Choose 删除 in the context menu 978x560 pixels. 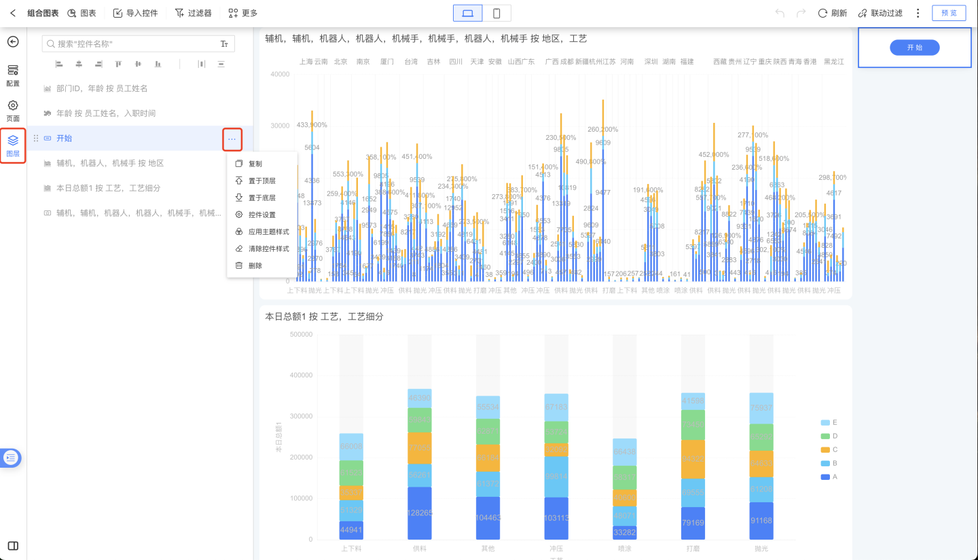pos(255,265)
